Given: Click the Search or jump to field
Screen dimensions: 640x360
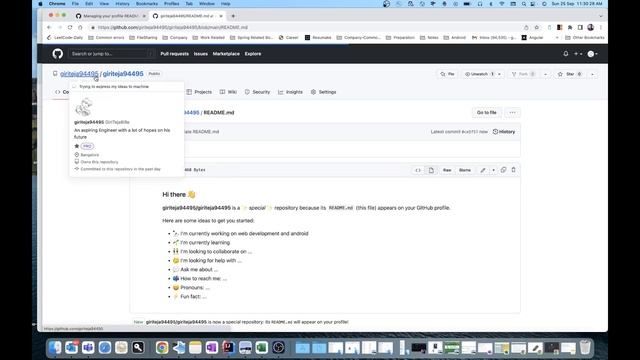Looking at the screenshot, I should click(x=111, y=53).
